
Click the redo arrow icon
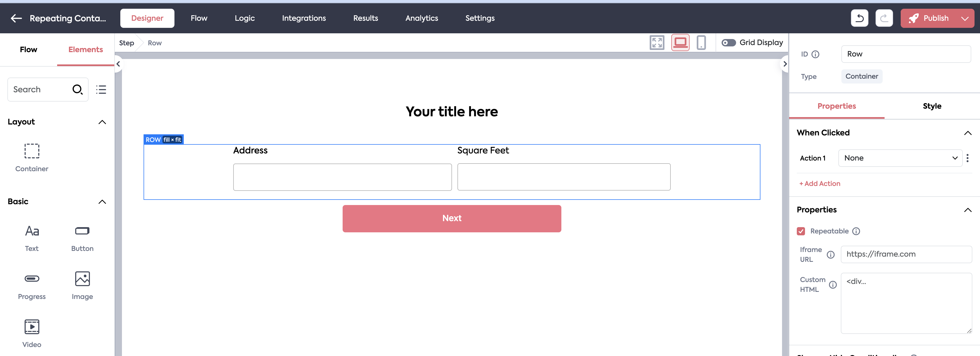884,18
